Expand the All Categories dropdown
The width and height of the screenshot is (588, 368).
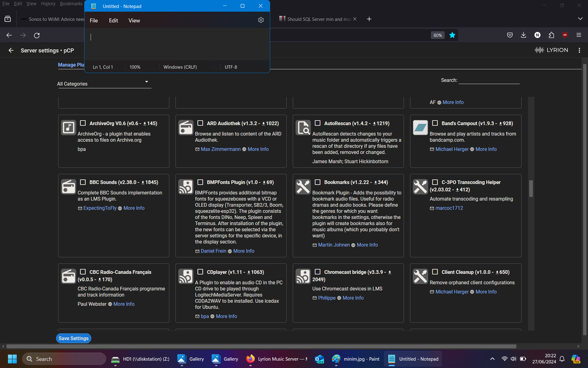[x=104, y=83]
